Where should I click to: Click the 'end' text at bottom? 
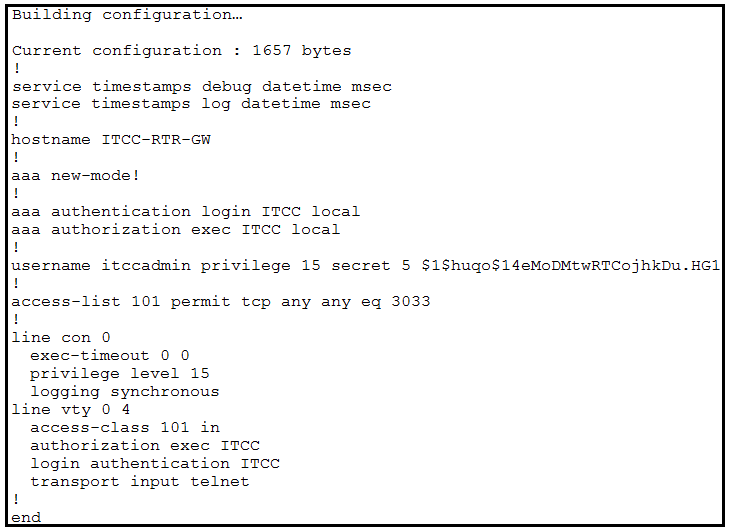tap(26, 517)
